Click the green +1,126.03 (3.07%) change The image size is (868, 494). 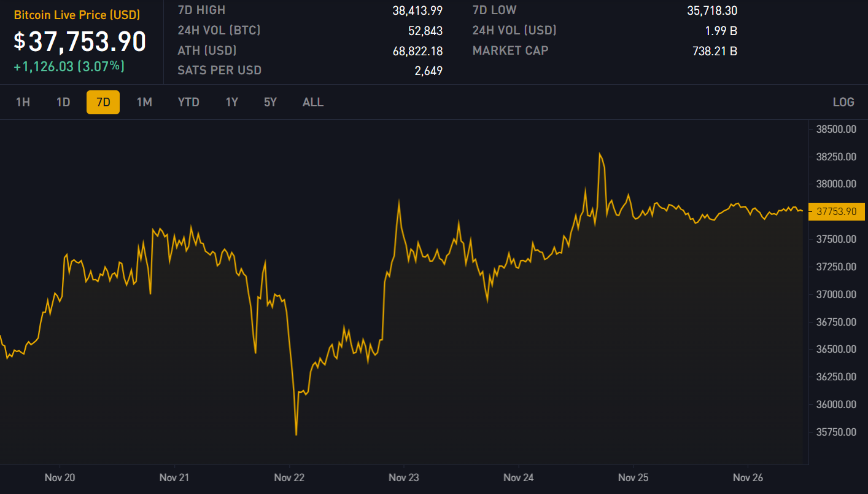(x=69, y=66)
